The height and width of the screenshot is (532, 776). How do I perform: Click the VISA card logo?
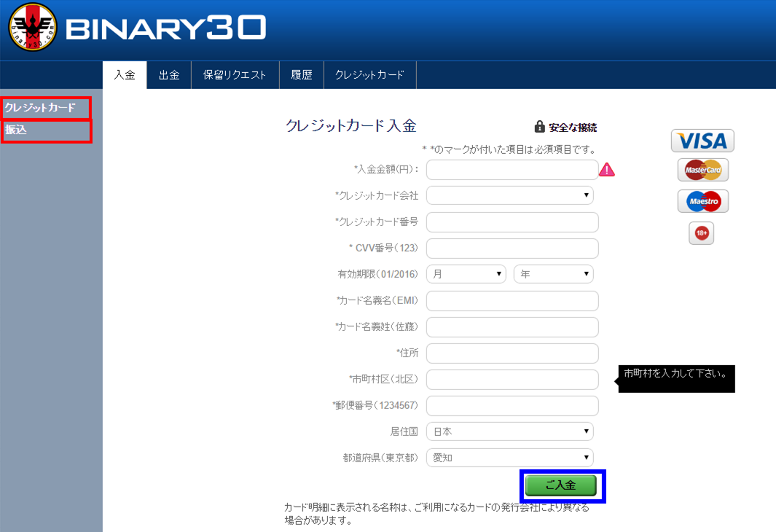point(702,141)
